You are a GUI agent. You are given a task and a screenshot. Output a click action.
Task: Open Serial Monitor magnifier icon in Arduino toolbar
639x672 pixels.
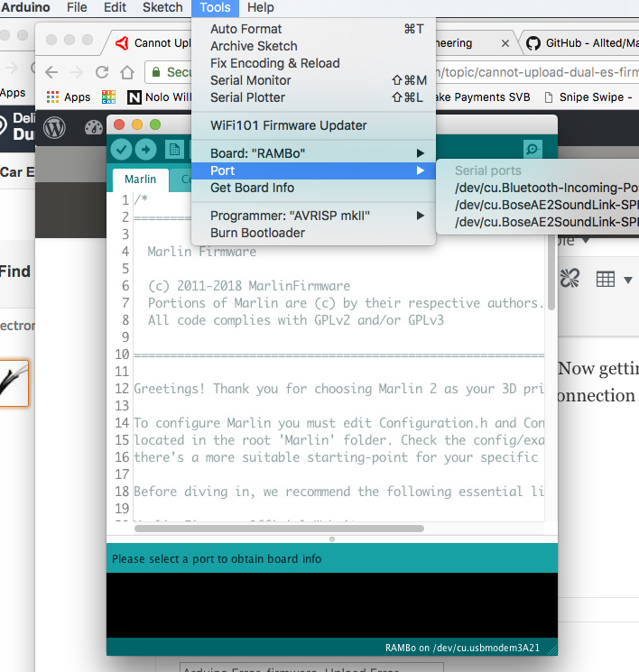(533, 150)
